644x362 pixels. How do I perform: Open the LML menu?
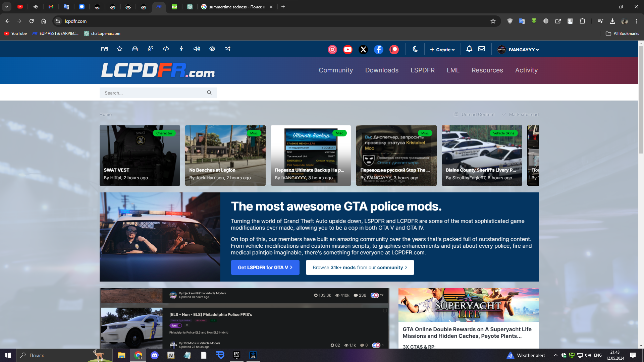click(453, 70)
